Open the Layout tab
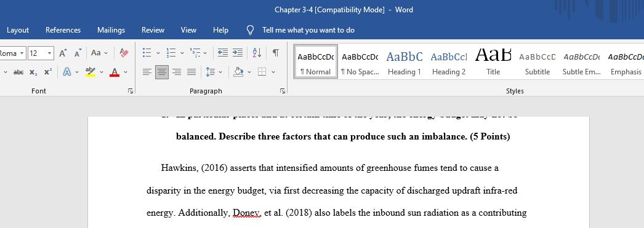The height and width of the screenshot is (228, 644). 18,30
